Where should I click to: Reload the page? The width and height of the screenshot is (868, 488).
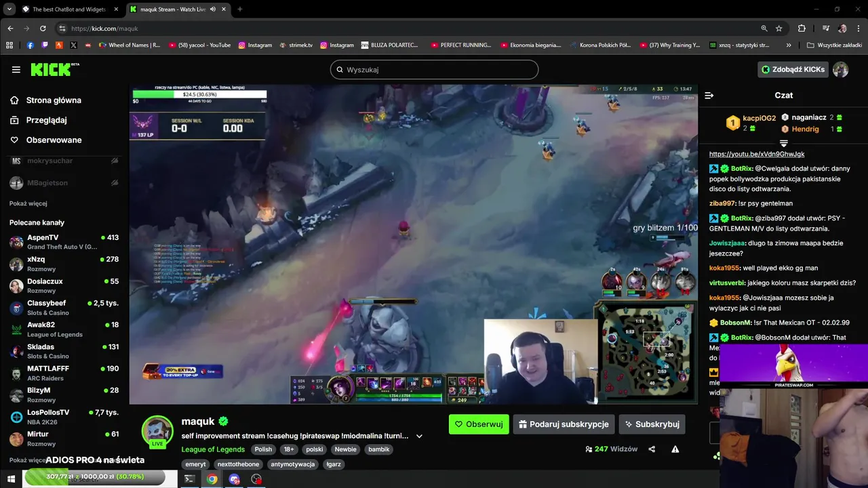tap(43, 28)
